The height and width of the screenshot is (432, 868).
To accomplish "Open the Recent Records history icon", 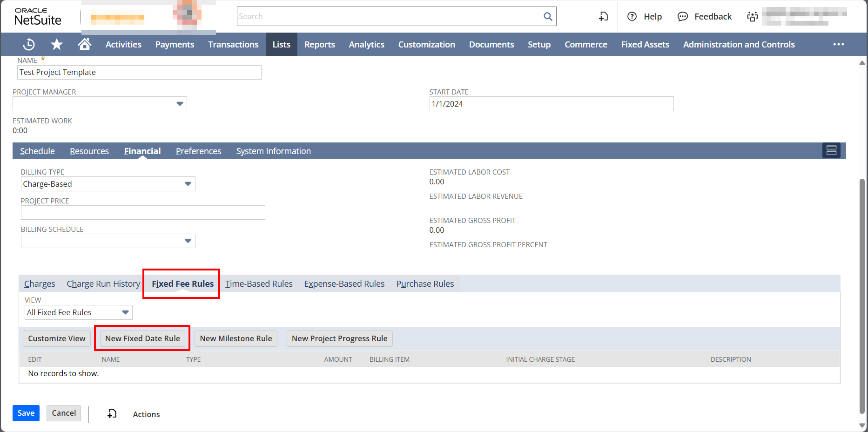I will click(x=29, y=44).
